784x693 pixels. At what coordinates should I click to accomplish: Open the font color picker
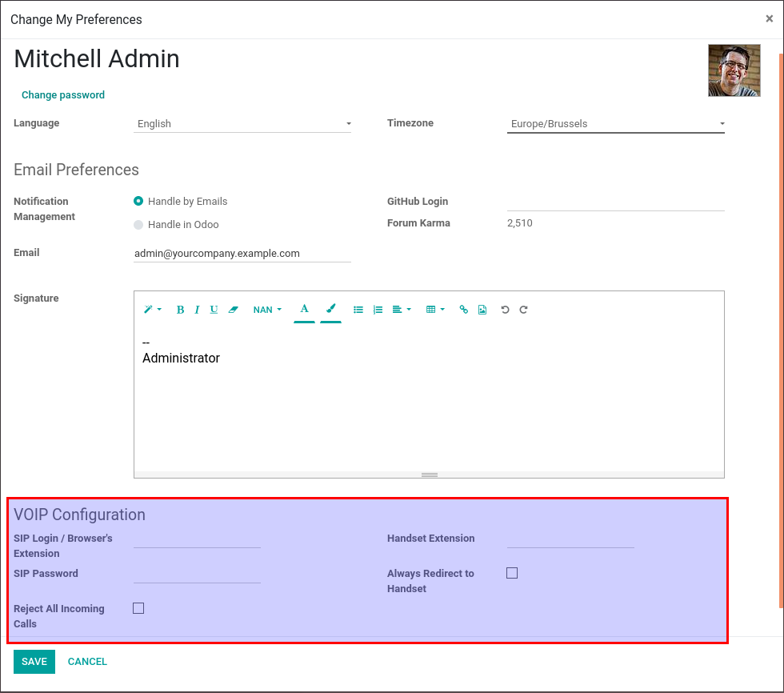tap(304, 309)
